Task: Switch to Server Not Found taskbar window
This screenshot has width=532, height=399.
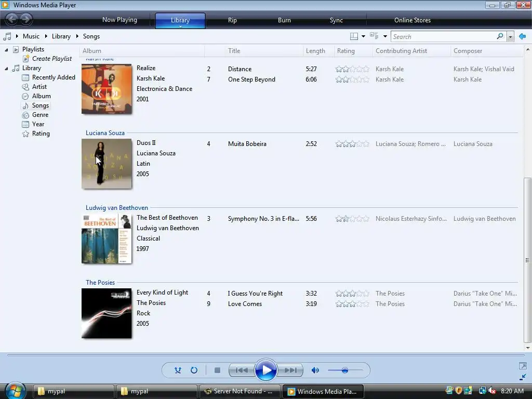Action: coord(240,391)
